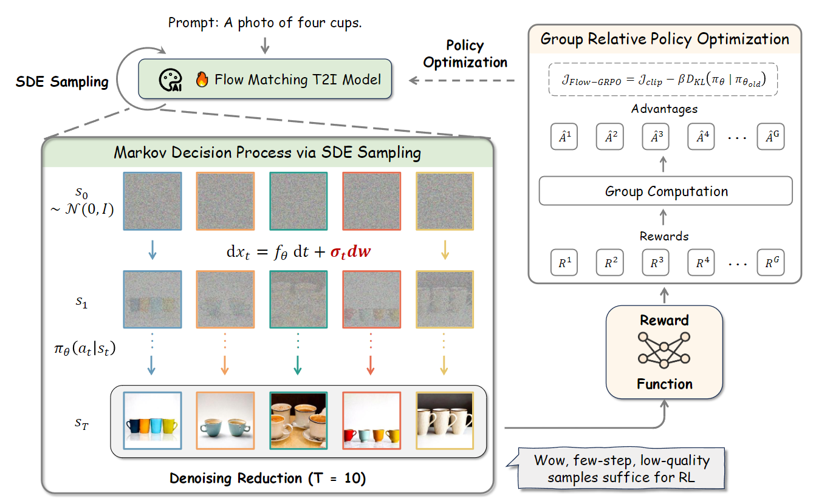Select the Â^G advantage box
816x504 pixels.
pyautogui.click(x=770, y=136)
